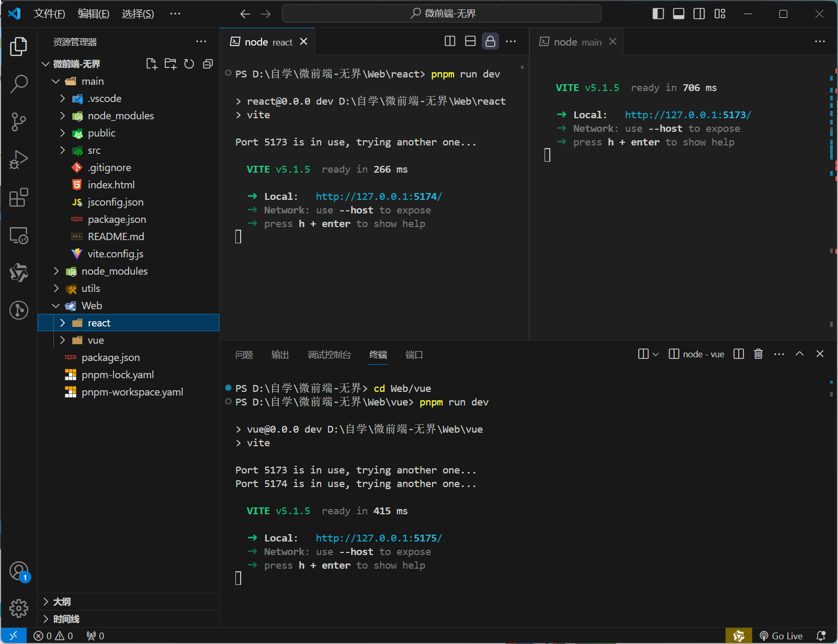Open the Remote Explorer view
The image size is (838, 644).
point(19,235)
